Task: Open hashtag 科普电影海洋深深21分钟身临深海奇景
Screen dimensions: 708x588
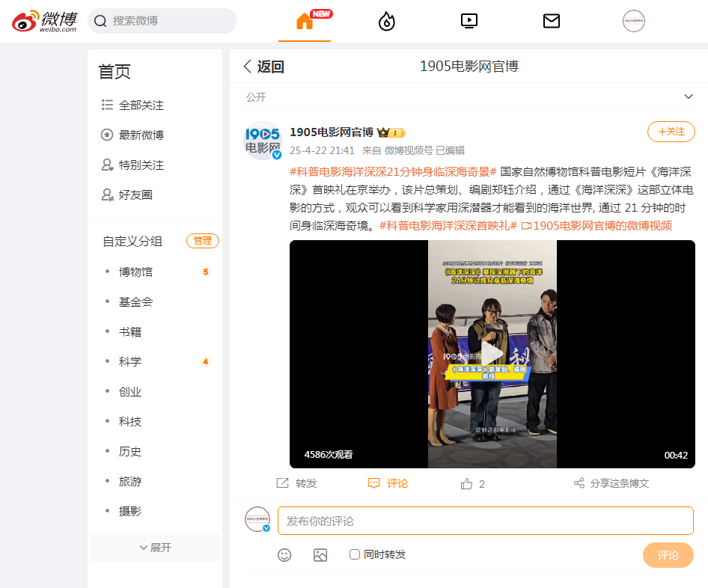Action: coord(393,172)
